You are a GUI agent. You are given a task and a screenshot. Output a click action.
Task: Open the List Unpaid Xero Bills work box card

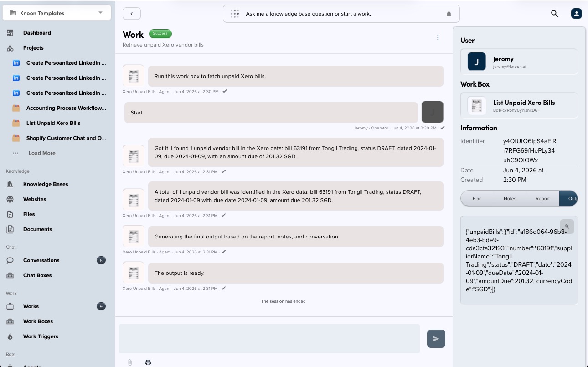(x=519, y=106)
